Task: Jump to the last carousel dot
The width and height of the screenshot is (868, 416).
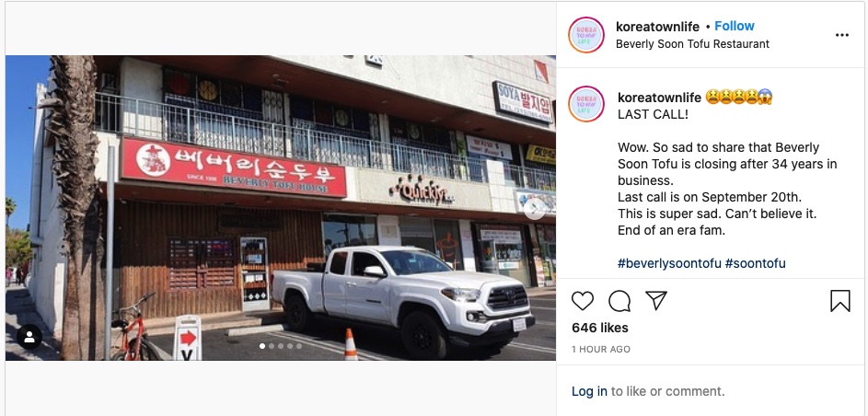Action: [299, 346]
